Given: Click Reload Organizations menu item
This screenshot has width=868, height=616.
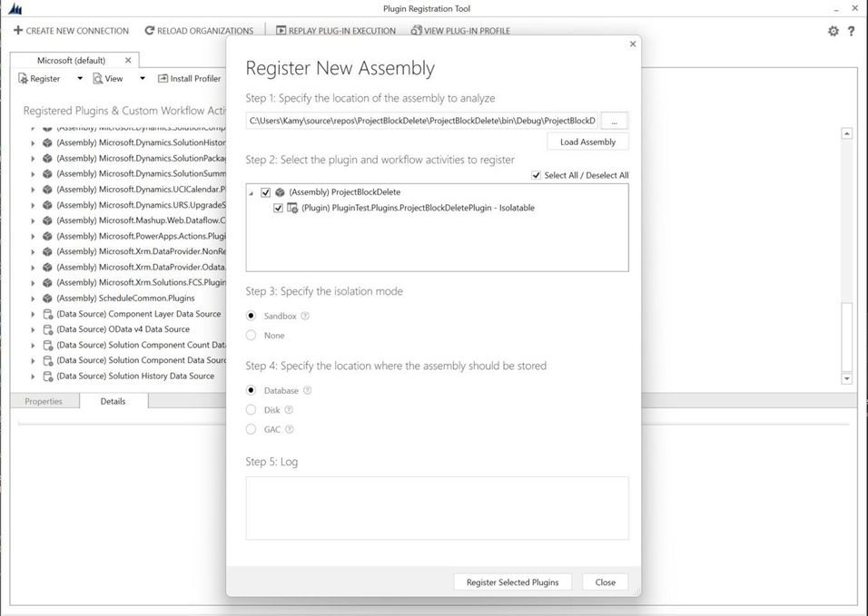Looking at the screenshot, I should click(199, 31).
